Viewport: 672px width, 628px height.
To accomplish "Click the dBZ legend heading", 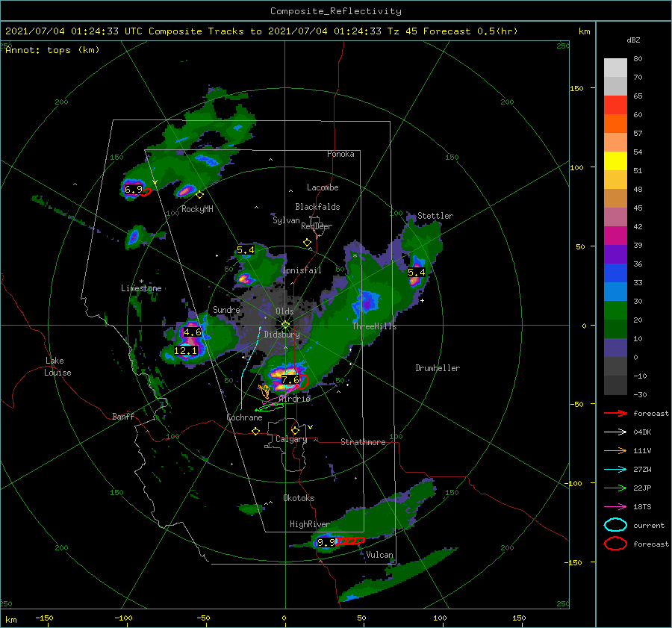I will click(x=633, y=40).
